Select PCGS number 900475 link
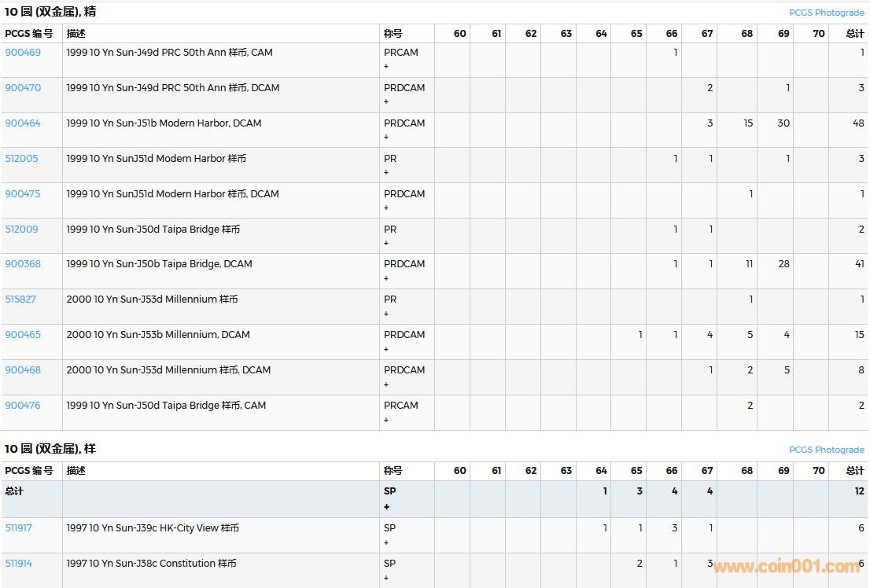Screen dimensions: 870x588 23,194
